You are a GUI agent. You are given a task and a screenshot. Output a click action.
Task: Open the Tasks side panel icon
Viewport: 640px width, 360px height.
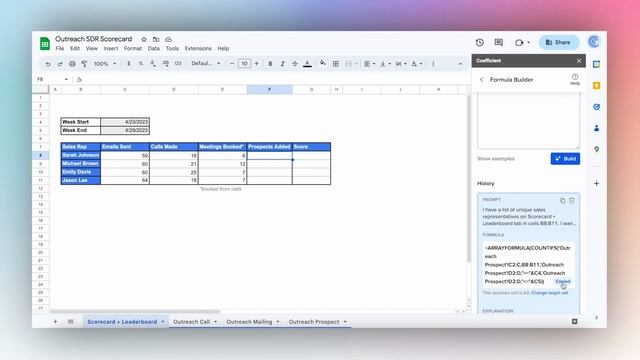pos(596,107)
